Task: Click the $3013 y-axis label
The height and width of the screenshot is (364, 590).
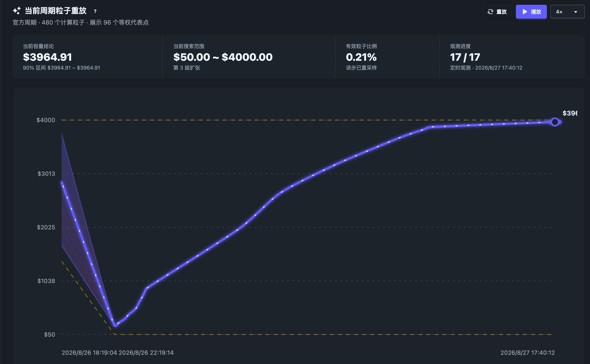Action: [x=46, y=174]
